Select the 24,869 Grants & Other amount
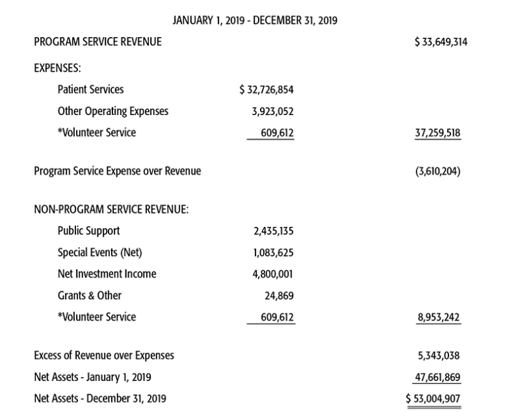This screenshot has width=520, height=420. [279, 296]
